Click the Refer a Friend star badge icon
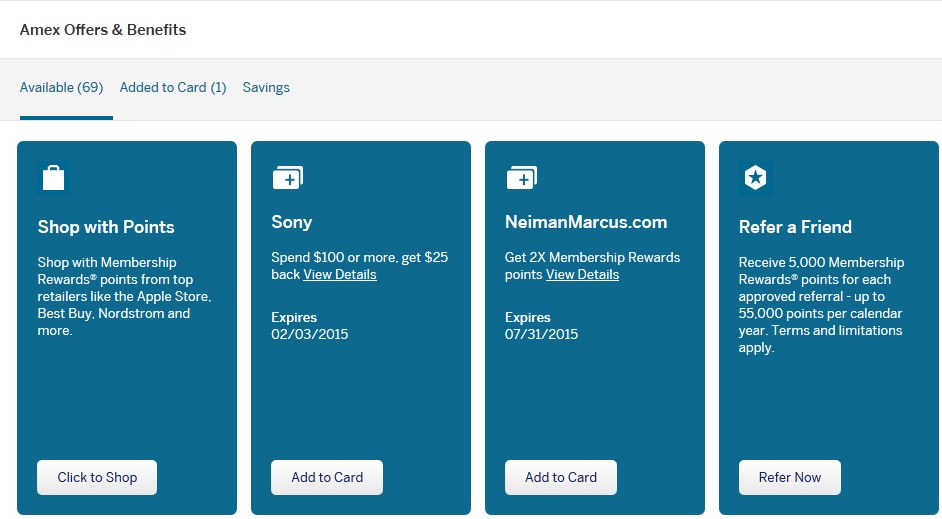Viewport: 942px width, 519px height. pos(755,178)
